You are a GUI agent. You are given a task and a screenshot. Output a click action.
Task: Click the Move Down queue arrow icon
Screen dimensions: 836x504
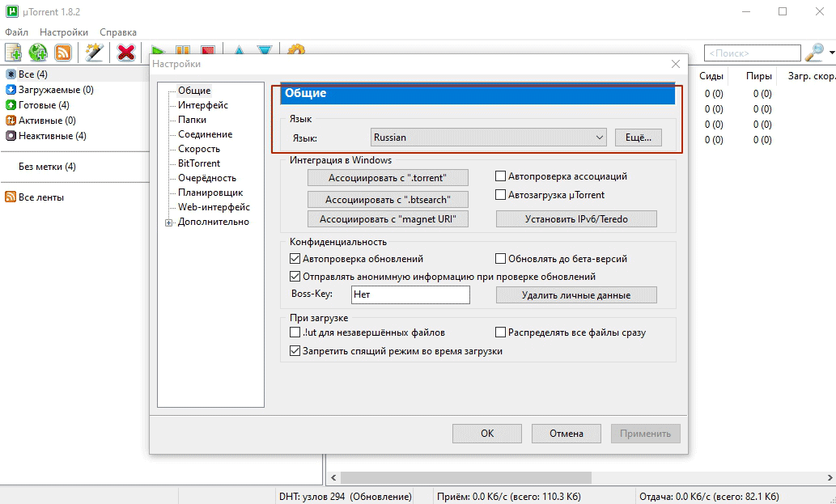(x=265, y=51)
